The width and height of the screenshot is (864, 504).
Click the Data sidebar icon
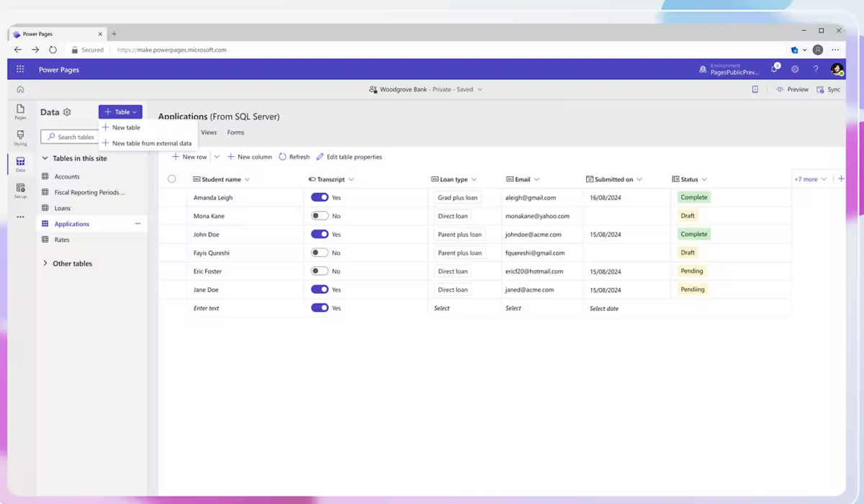tap(20, 163)
